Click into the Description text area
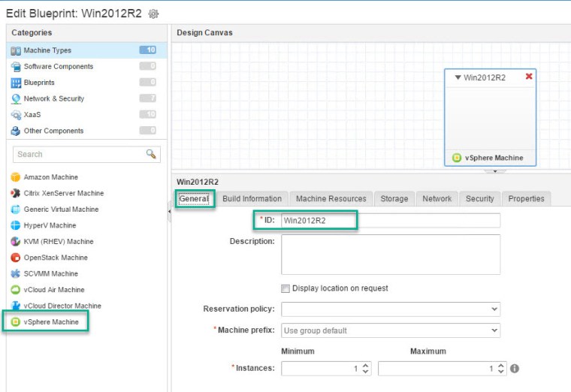571x392 pixels. coord(391,255)
